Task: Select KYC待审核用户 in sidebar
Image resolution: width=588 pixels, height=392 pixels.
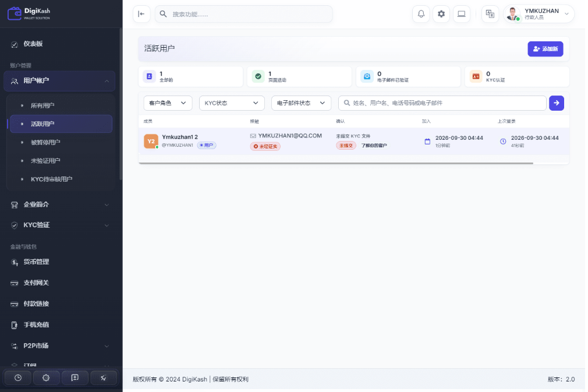Action: 51,179
